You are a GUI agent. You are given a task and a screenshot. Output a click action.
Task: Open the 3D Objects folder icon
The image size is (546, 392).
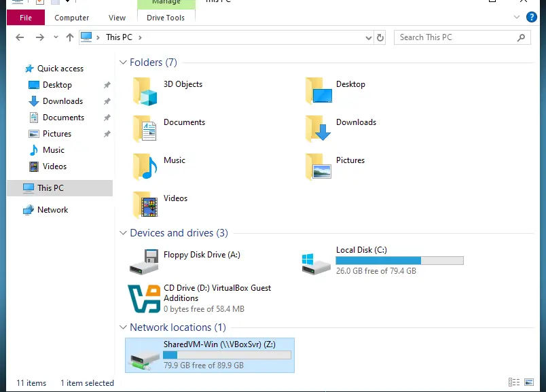pos(145,92)
